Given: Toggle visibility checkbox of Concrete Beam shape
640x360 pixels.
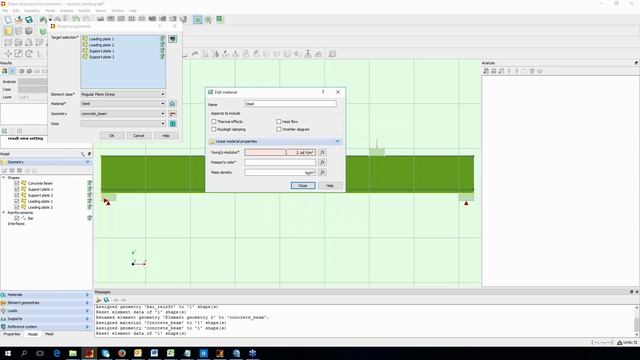Looking at the screenshot, I should (x=17, y=183).
